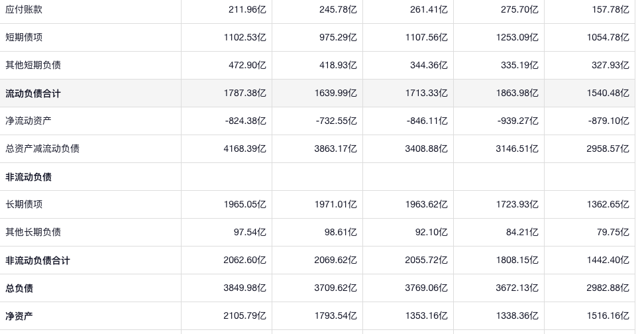The width and height of the screenshot is (644, 334).
Task: Click the 2982.88亿 total liabilities cell
Action: pyautogui.click(x=608, y=288)
